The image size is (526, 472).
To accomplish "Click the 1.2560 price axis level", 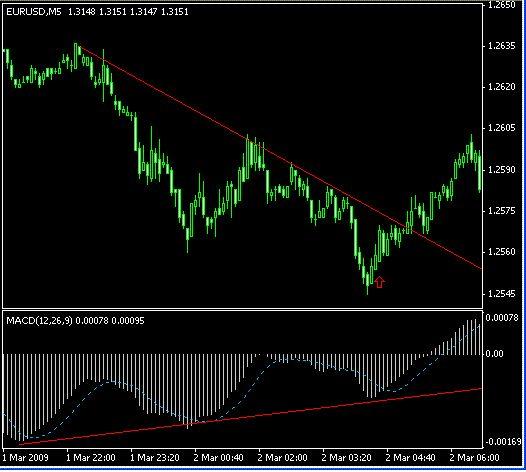I will [x=501, y=252].
